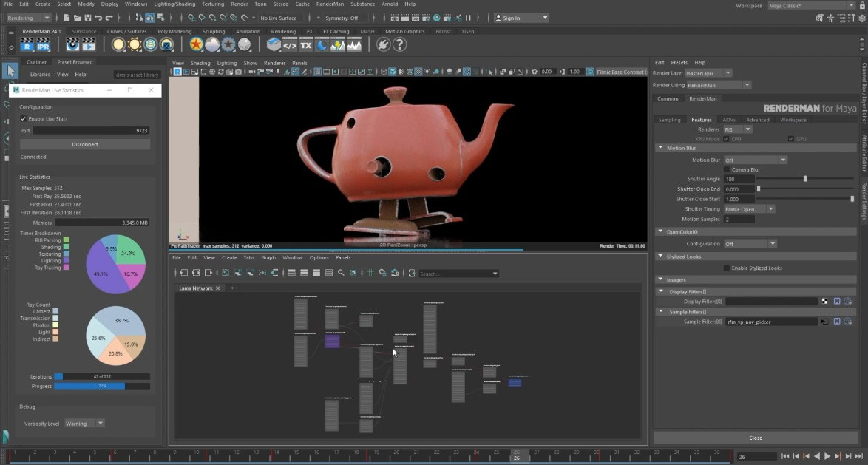Enable Stylized Looks checkbox

pos(727,268)
